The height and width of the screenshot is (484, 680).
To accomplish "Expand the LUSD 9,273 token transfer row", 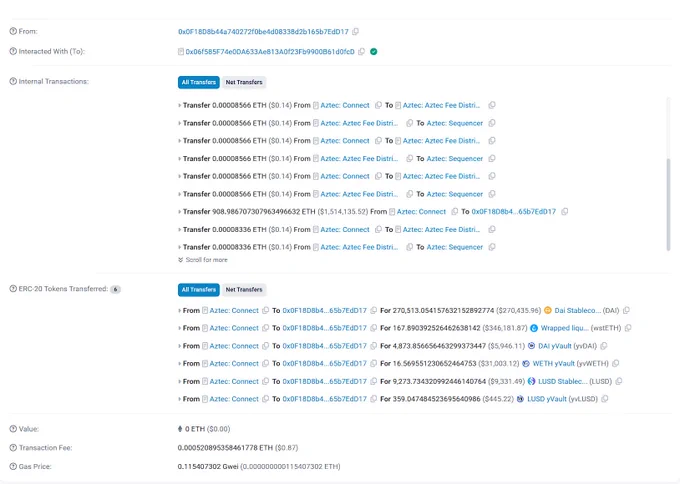I will [x=180, y=381].
